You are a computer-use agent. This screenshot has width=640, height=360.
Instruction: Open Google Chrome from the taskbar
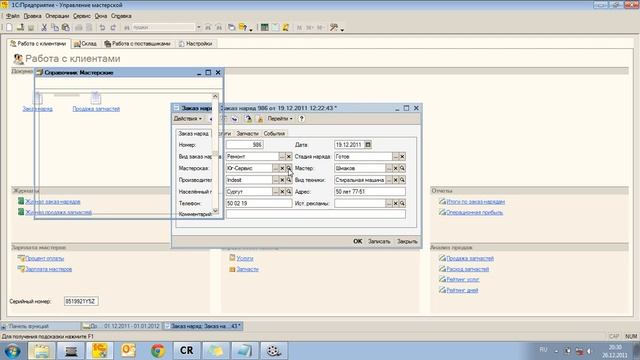(158, 351)
